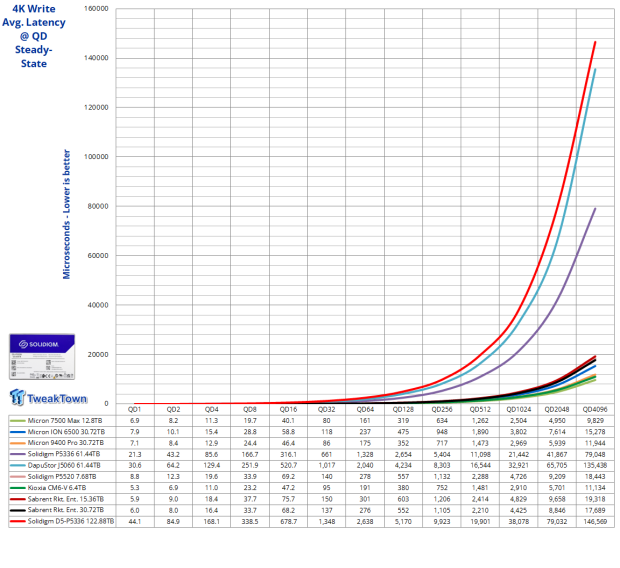Click the 60000 y-axis label
620x568 pixels.
[98, 256]
